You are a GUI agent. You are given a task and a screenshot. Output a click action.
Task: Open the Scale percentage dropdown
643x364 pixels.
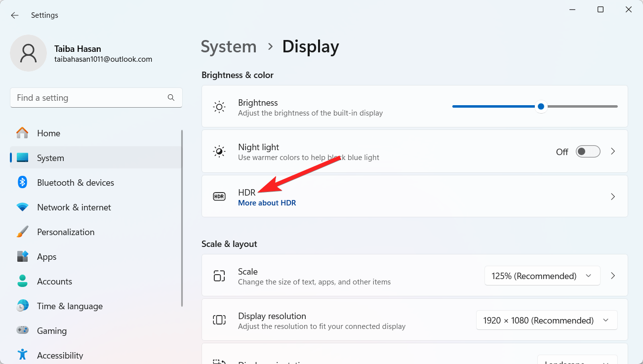(542, 276)
